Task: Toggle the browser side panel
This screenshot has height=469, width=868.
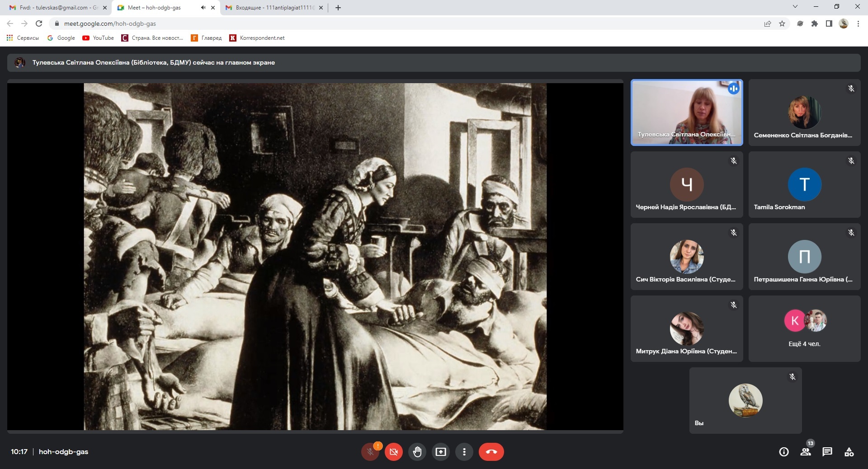Action: [829, 23]
